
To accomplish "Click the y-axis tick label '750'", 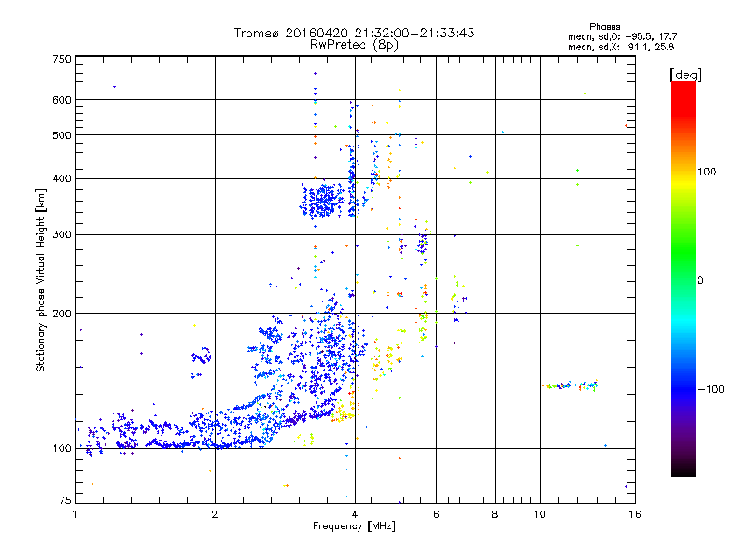I will pos(62,59).
